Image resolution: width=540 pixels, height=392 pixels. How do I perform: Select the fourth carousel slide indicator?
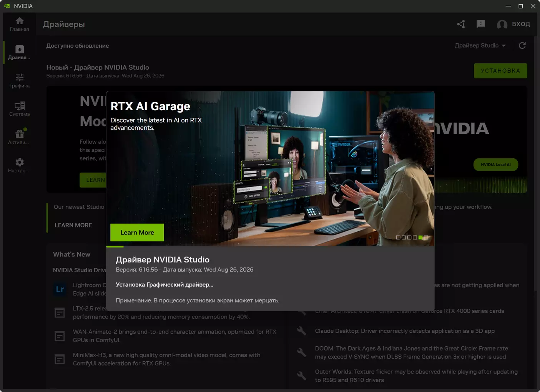click(415, 238)
